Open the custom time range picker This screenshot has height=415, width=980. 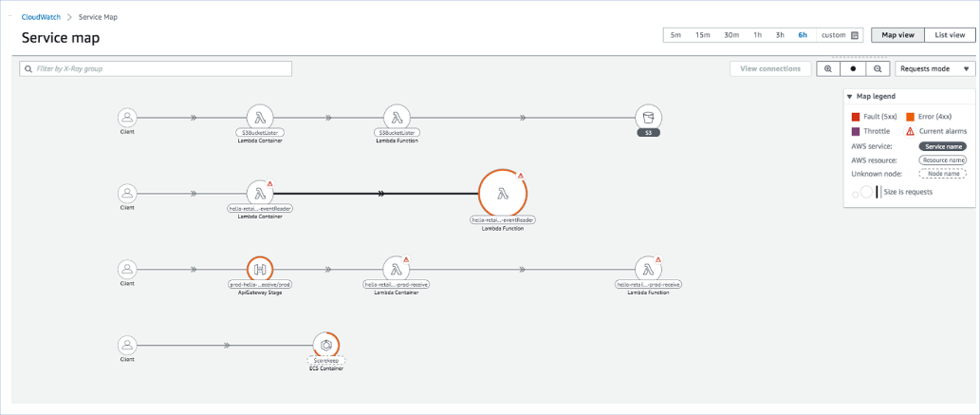(840, 35)
